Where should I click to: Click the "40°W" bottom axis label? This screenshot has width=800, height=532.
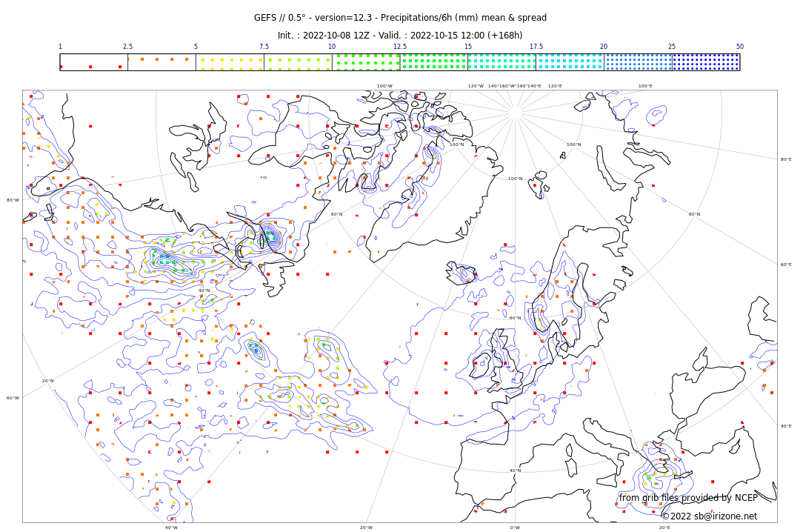171,528
